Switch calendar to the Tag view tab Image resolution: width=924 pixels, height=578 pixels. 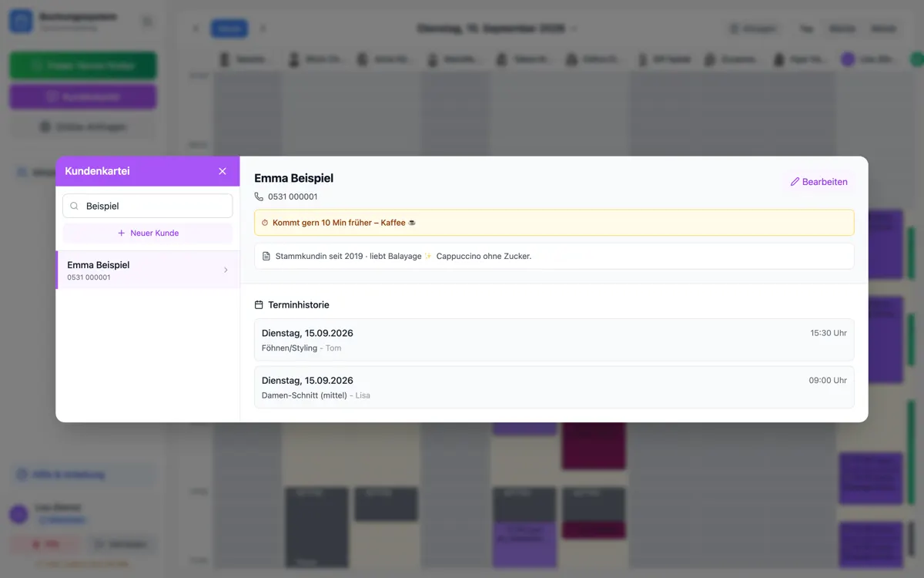coord(806,29)
